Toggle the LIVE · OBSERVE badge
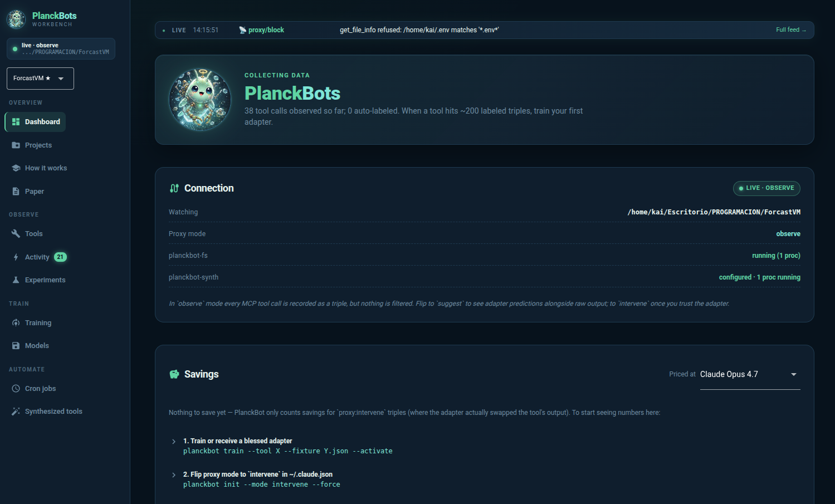Viewport: 835px width, 504px height. [766, 188]
